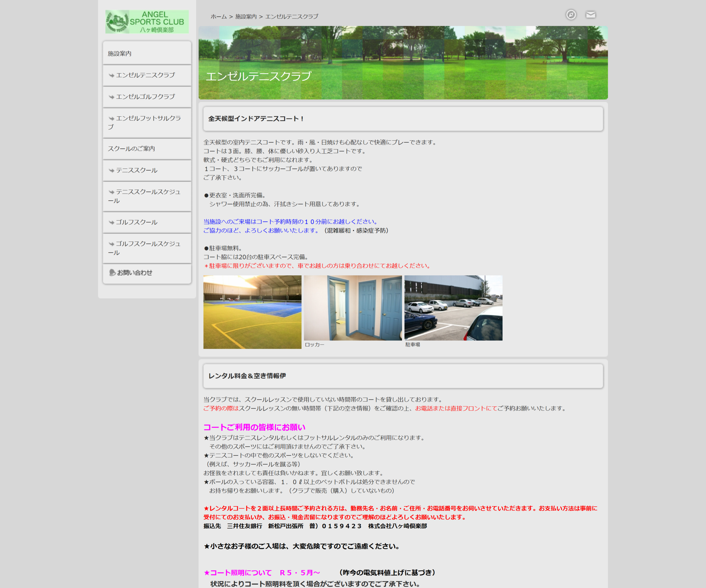Open the 駐車場 parking lot photo
Image resolution: width=706 pixels, height=588 pixels.
point(453,308)
